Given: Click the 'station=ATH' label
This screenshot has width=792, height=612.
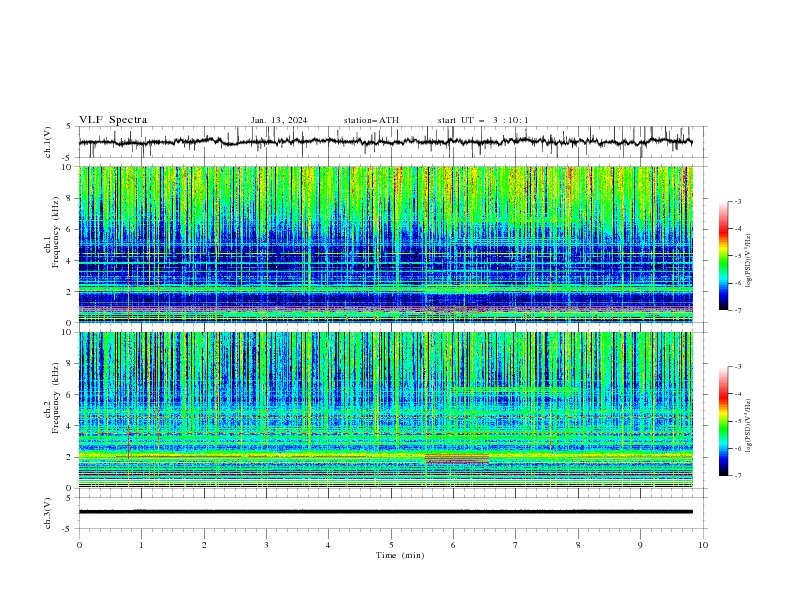Looking at the screenshot, I should click(371, 120).
